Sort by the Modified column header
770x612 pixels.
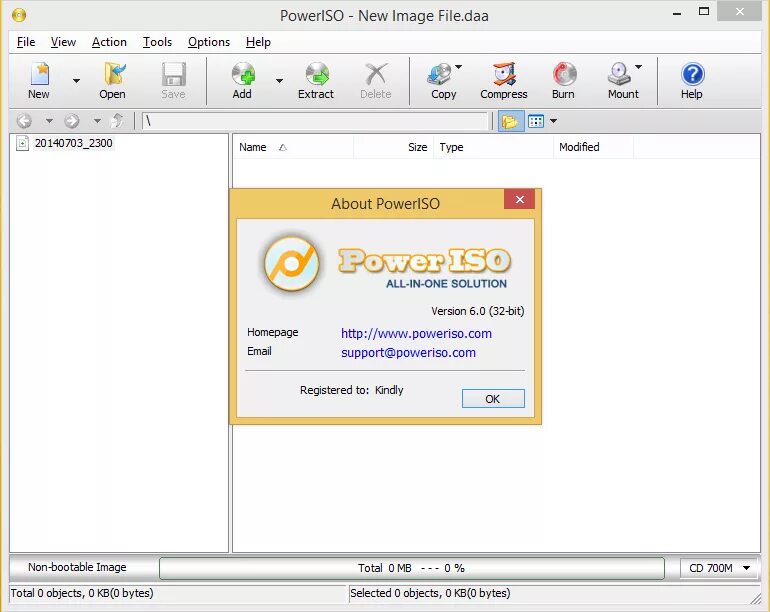pyautogui.click(x=593, y=147)
